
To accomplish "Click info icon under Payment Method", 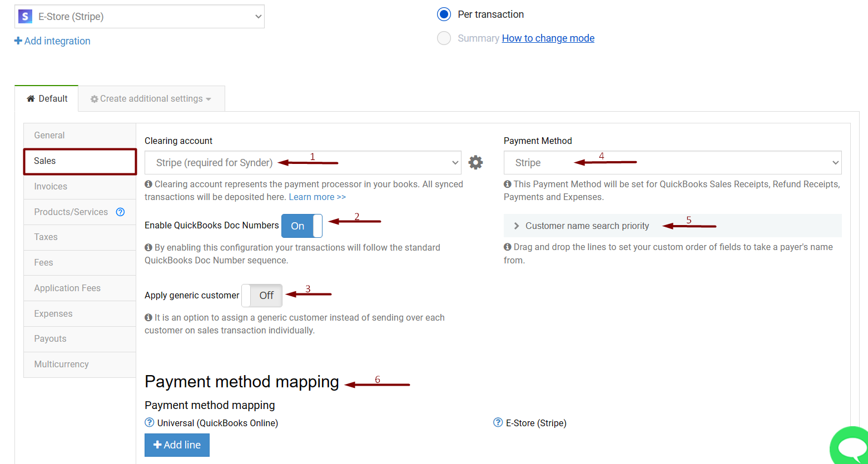I will [508, 184].
